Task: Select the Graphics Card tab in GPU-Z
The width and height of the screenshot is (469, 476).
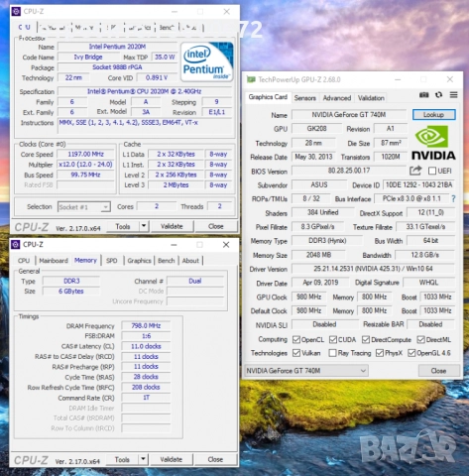Action: pyautogui.click(x=268, y=97)
